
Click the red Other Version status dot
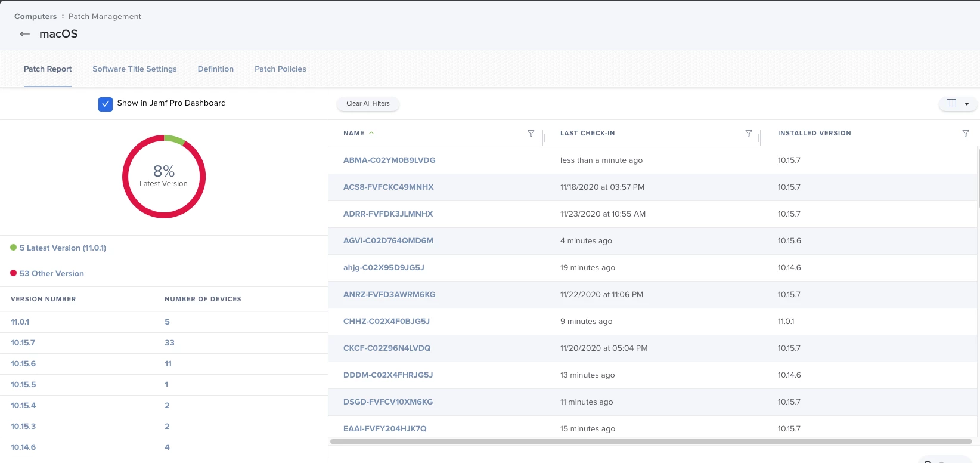14,273
